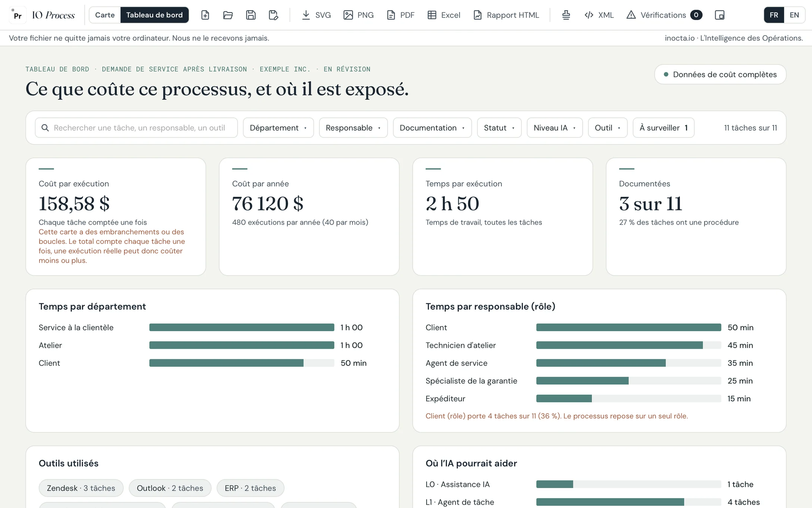Select the ERP · 2 tâches chip
This screenshot has width=812, height=508.
click(x=250, y=488)
